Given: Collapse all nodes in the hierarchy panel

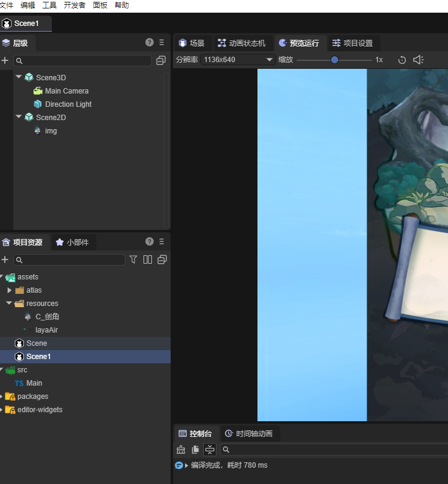Looking at the screenshot, I should coord(161,60).
